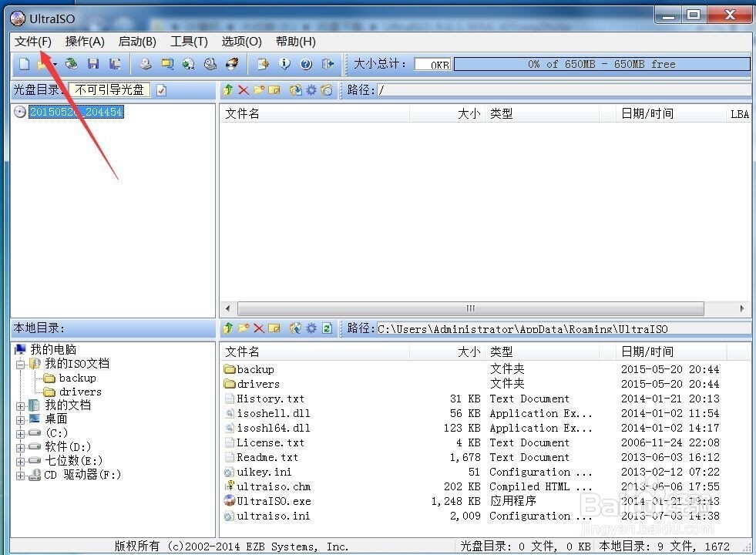Click the gear settings icon in disc toolbar

pyautogui.click(x=311, y=89)
